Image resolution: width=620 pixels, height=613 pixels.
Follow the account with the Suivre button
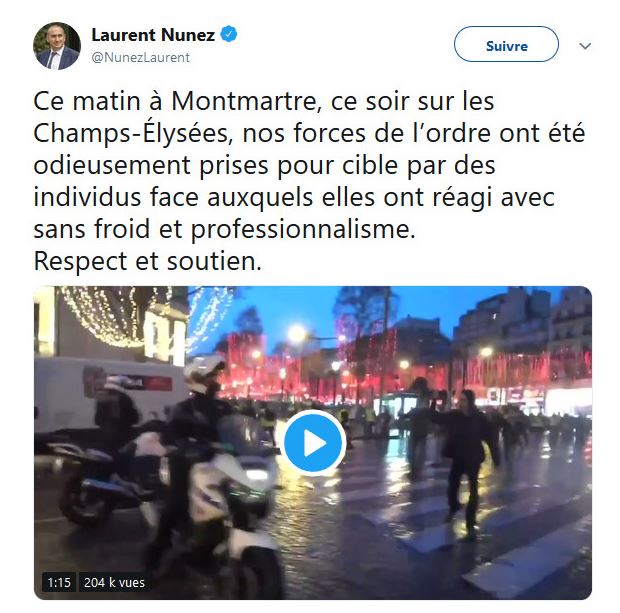point(506,46)
